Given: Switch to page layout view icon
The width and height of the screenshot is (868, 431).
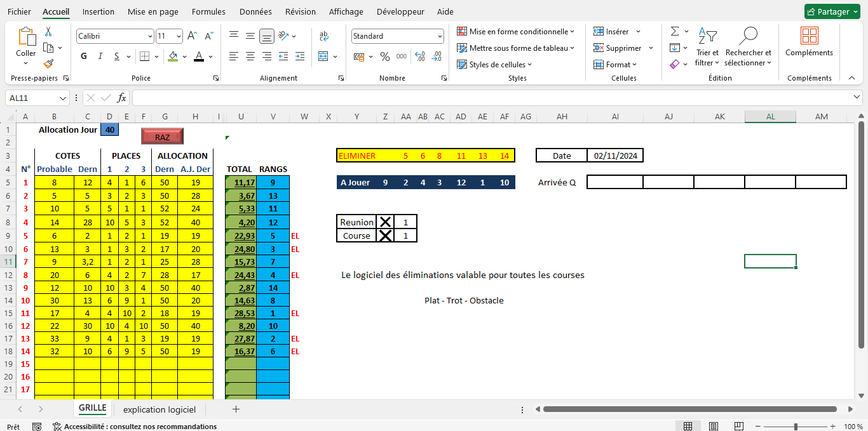Looking at the screenshot, I should pyautogui.click(x=713, y=427).
